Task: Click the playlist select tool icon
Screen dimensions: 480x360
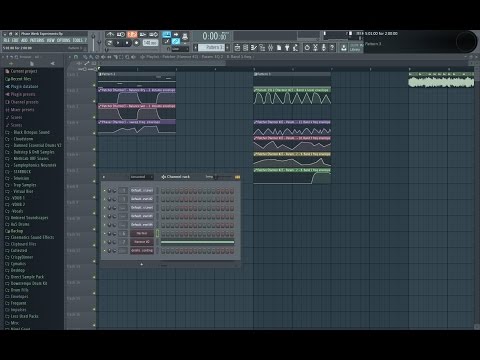Action: [x=121, y=57]
